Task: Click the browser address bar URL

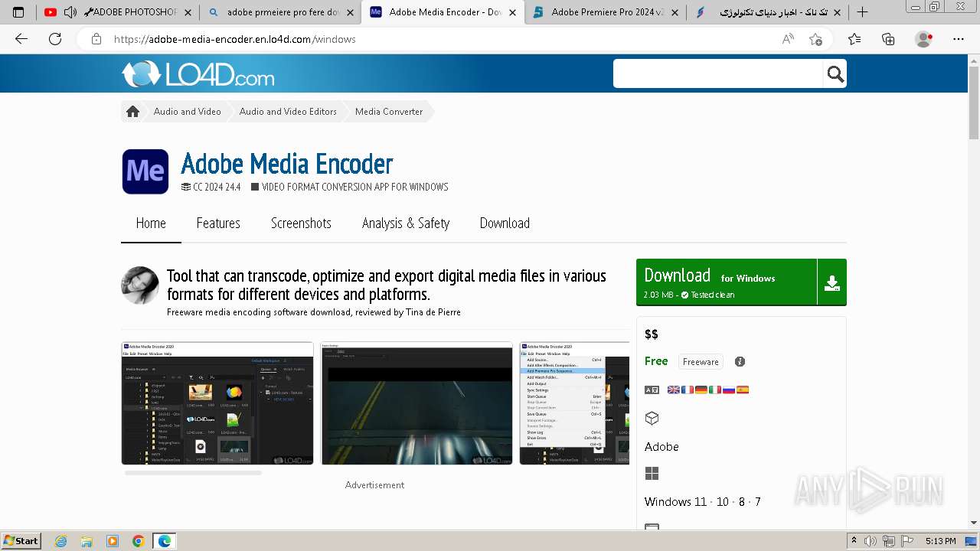Action: point(235,39)
